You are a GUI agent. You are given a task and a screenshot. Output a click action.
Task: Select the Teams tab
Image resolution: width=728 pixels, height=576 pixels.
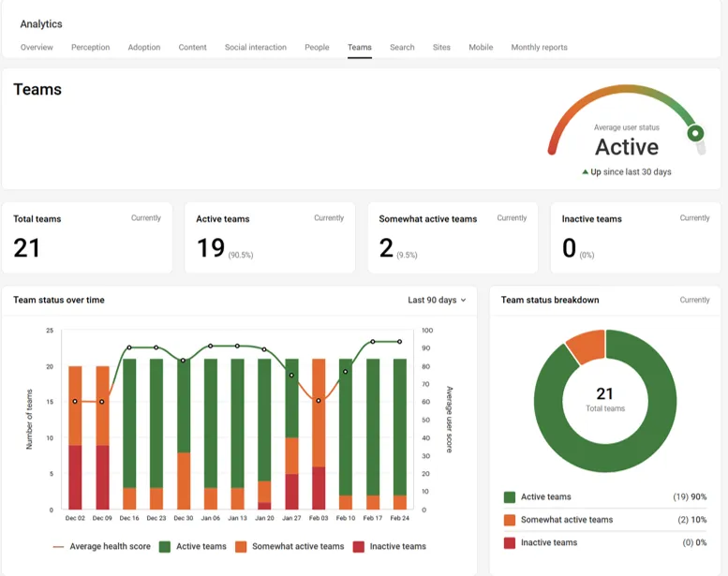(360, 48)
